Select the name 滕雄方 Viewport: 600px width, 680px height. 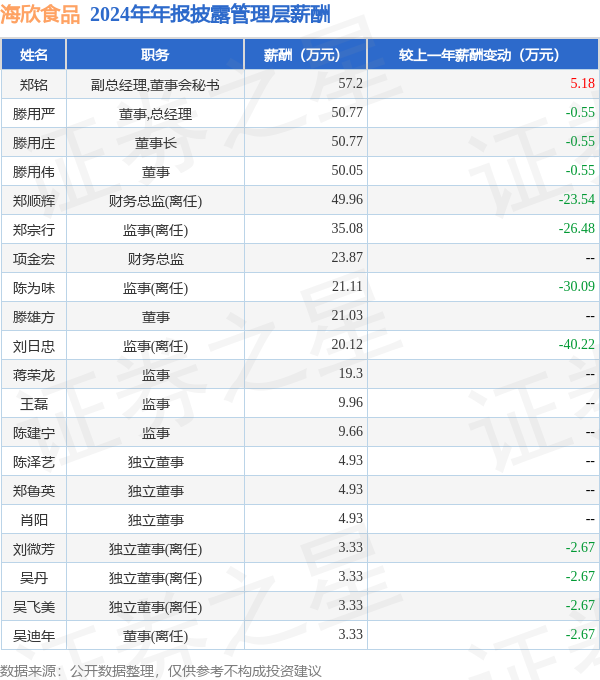34,317
